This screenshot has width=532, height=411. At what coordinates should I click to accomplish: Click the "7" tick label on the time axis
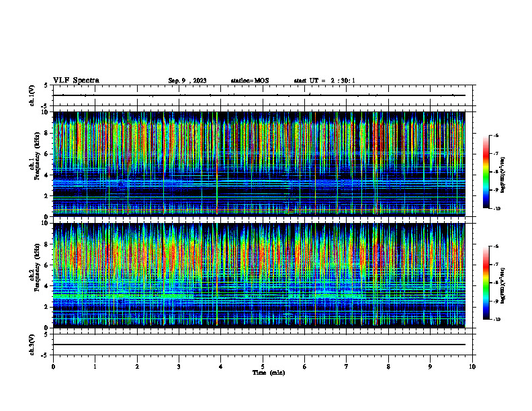347,367
